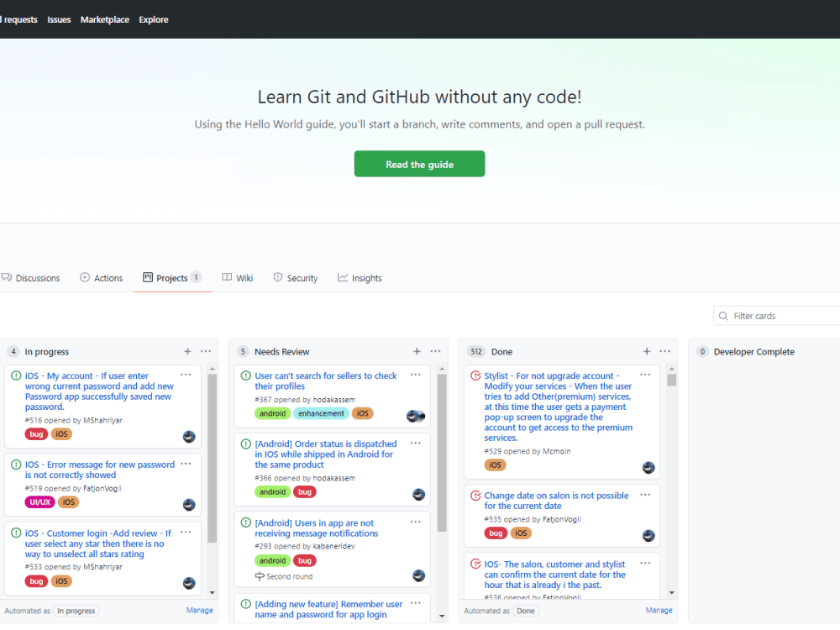840x630 pixels.
Task: Click android label on issue #293
Action: 272,560
